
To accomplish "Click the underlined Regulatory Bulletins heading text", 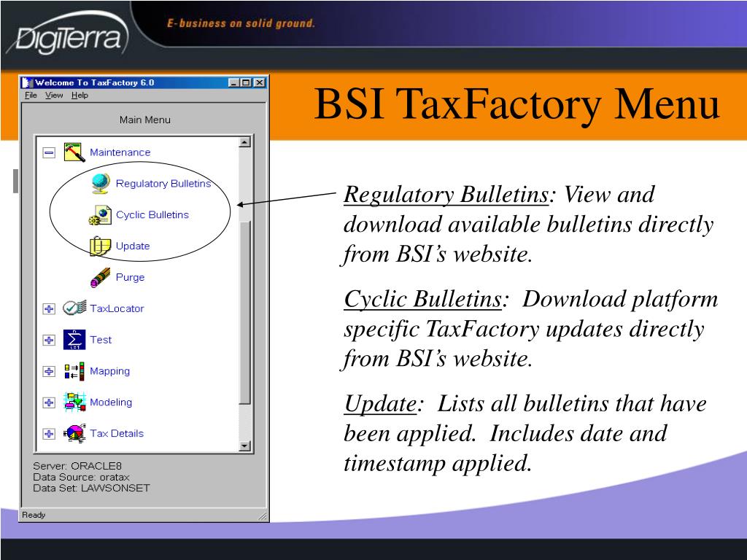I will (446, 195).
